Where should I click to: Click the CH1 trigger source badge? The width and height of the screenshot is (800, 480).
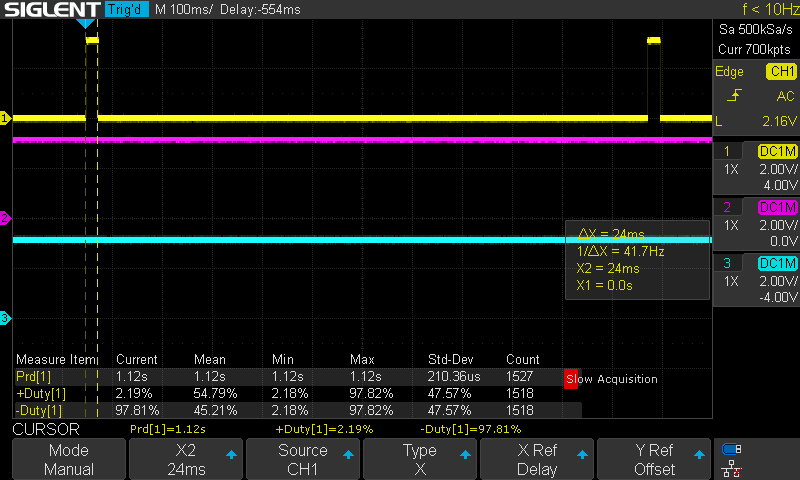tap(781, 71)
